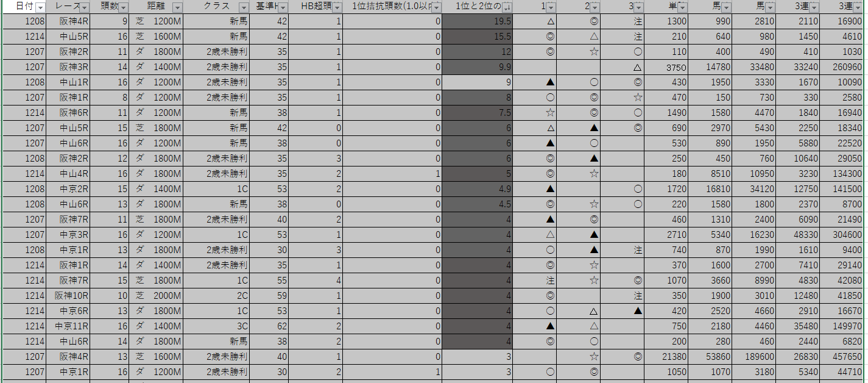The height and width of the screenshot is (383, 868).
Task: Select the cell with value 35480
Action: 798,326
